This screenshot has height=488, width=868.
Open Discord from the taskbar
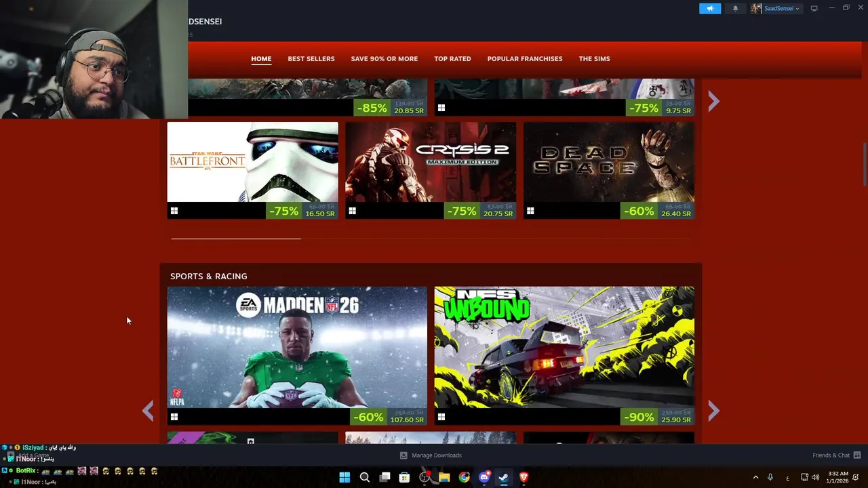click(484, 477)
